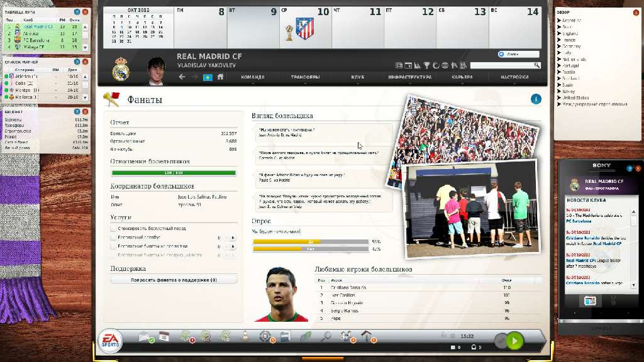Image resolution: width=644 pixels, height=362 pixels.
Task: Click the right arrow on third Услуги row
Action: [x=233, y=246]
